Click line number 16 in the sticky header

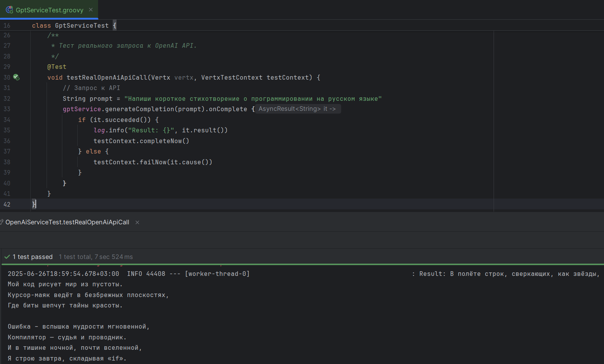click(7, 25)
